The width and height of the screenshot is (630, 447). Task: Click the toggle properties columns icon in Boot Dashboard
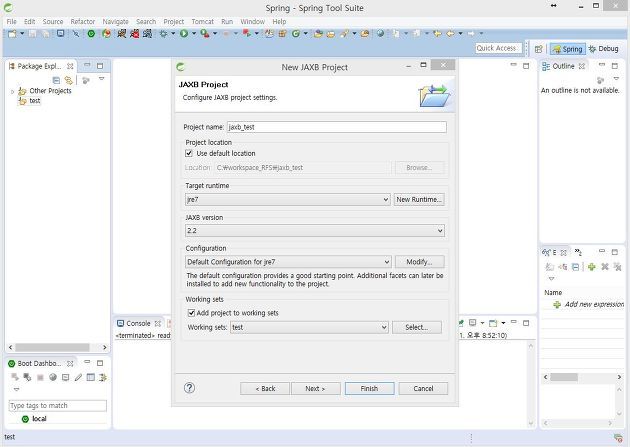(91, 377)
